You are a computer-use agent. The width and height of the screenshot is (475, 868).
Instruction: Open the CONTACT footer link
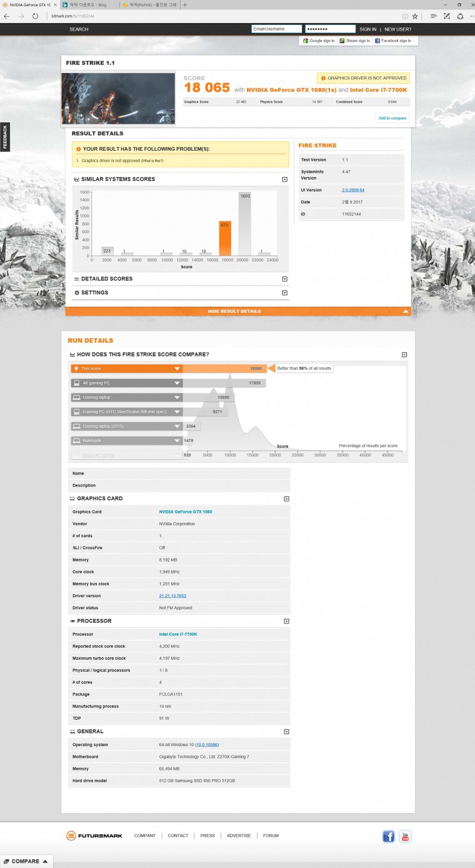click(178, 835)
